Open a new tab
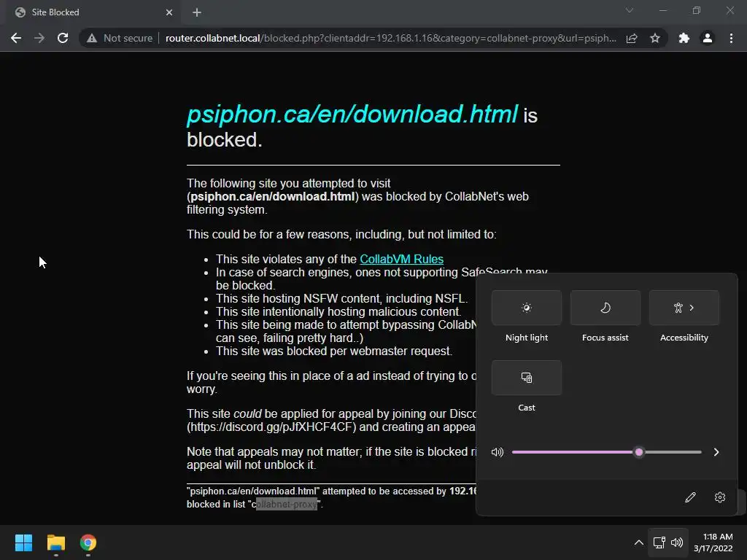747x560 pixels. [x=197, y=12]
